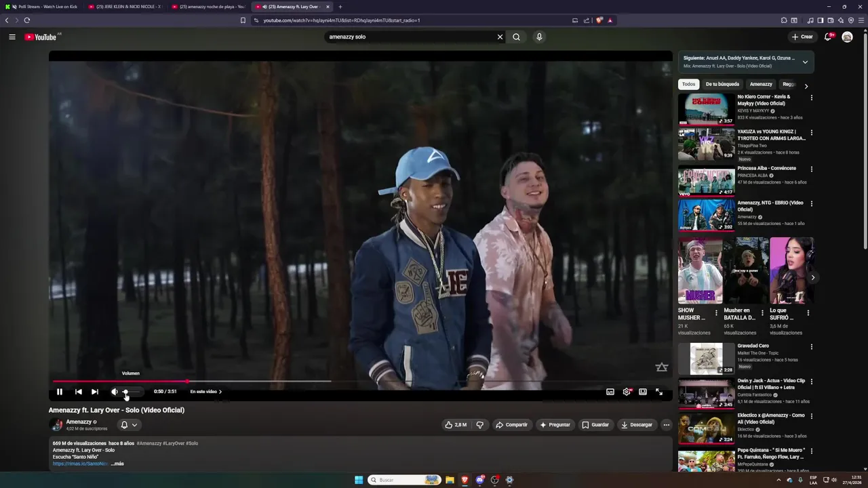
Task: Skip to the previous video in playlist
Action: tap(79, 392)
